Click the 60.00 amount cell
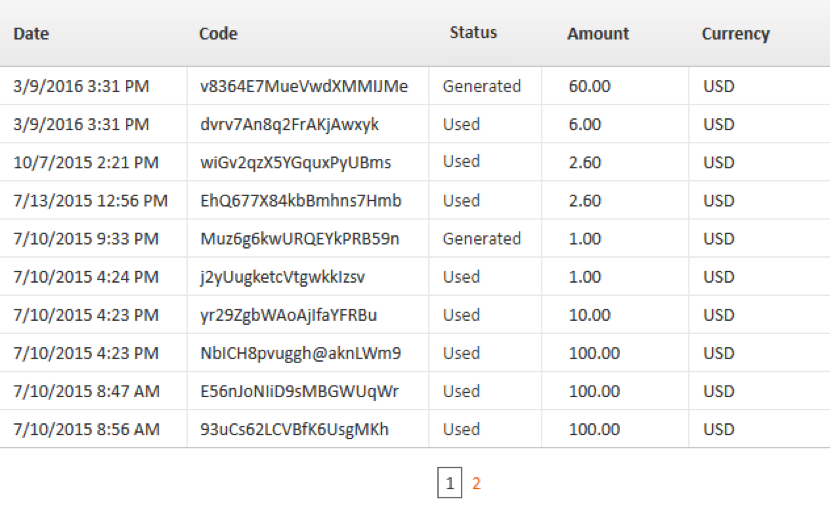 tap(590, 86)
